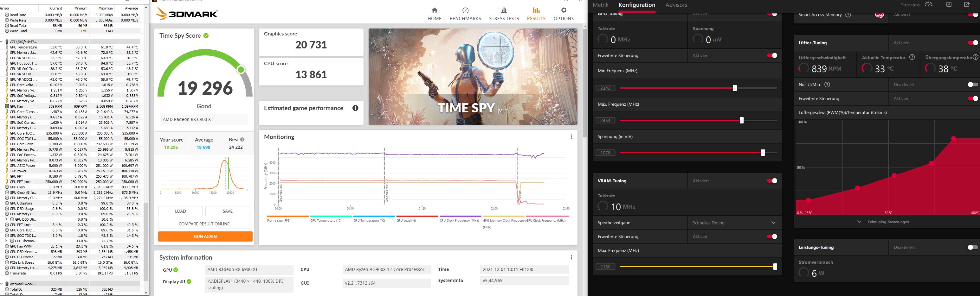
Task: Toggle Lüfter Erweiterte Steuerung switch
Action: tap(973, 99)
